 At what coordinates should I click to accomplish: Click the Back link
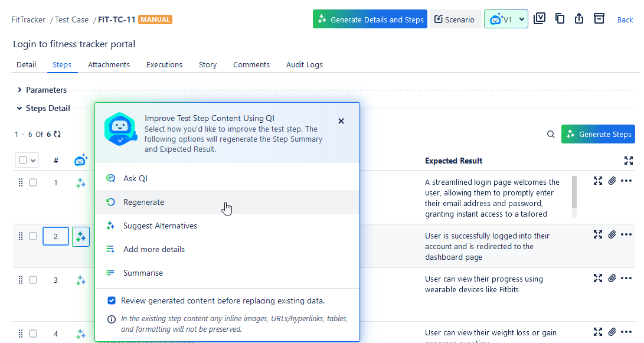(625, 19)
